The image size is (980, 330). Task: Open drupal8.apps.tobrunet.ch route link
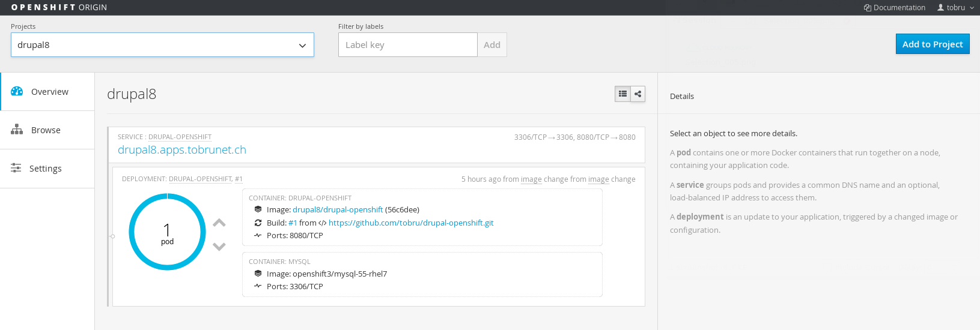182,149
